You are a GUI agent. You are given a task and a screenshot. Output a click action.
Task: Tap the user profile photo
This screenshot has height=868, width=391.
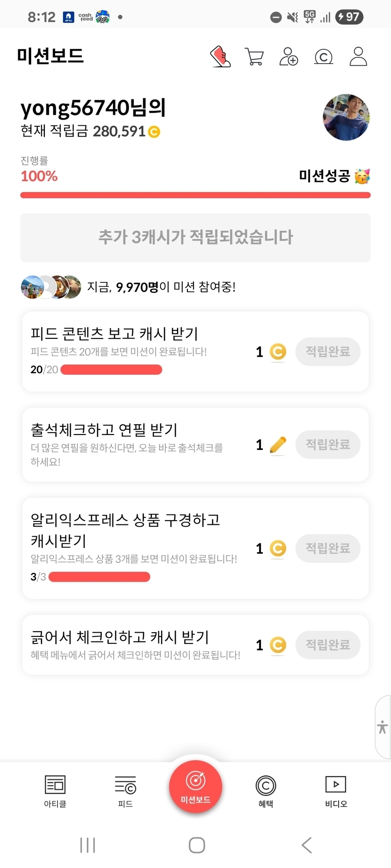346,117
